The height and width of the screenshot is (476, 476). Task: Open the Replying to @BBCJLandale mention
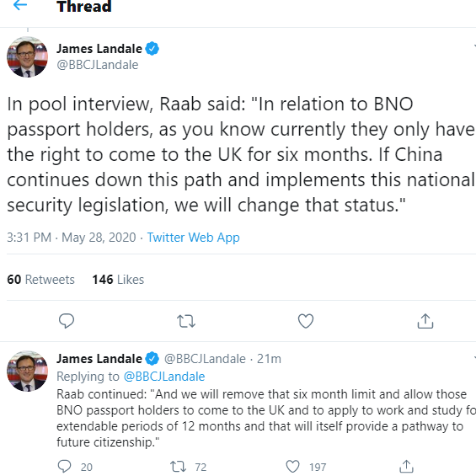164,377
